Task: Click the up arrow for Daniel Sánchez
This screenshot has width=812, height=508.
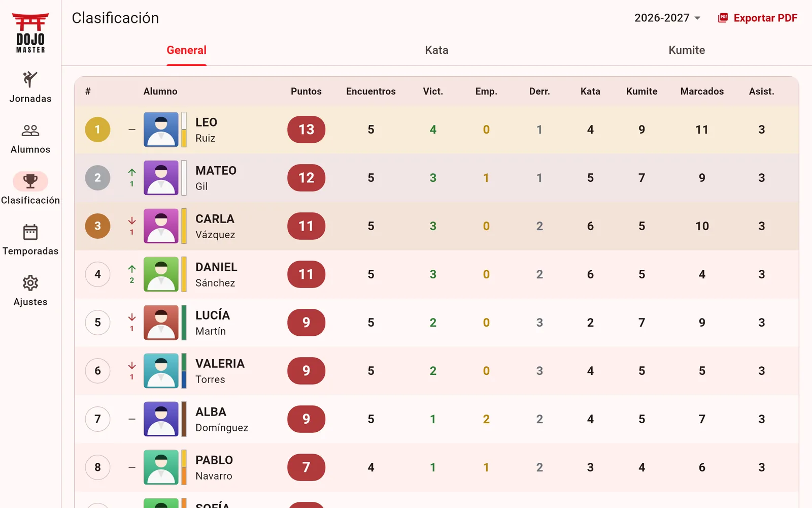Action: click(x=132, y=269)
